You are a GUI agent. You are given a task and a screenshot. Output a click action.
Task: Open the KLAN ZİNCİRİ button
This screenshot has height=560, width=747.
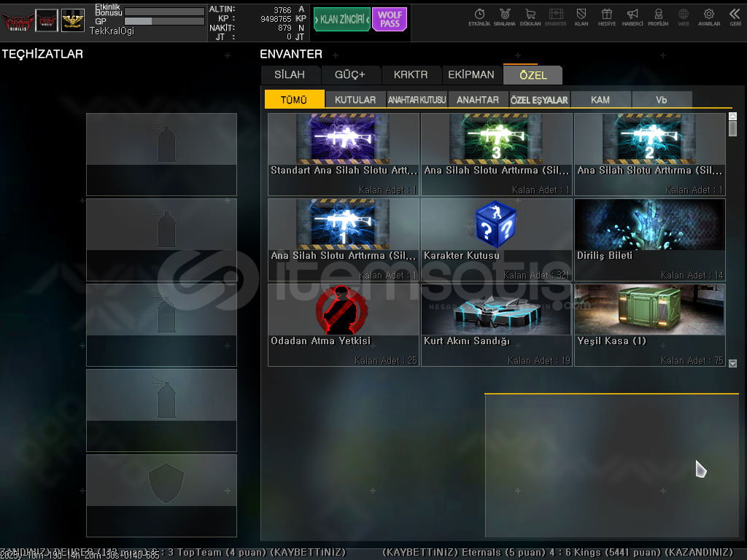(342, 20)
